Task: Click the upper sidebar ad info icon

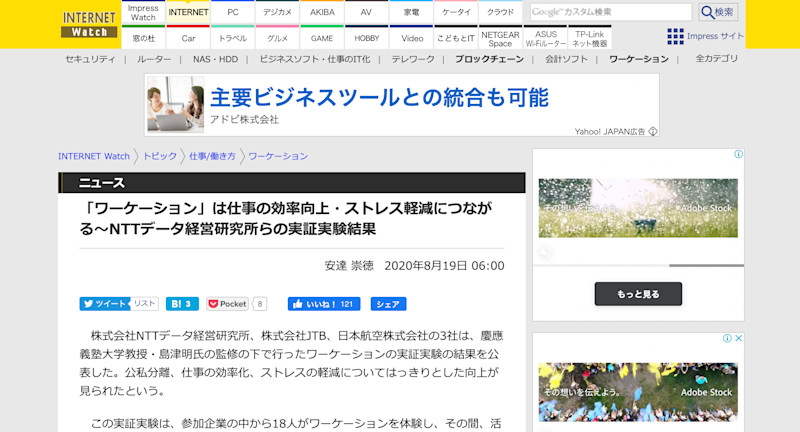Action: [738, 154]
